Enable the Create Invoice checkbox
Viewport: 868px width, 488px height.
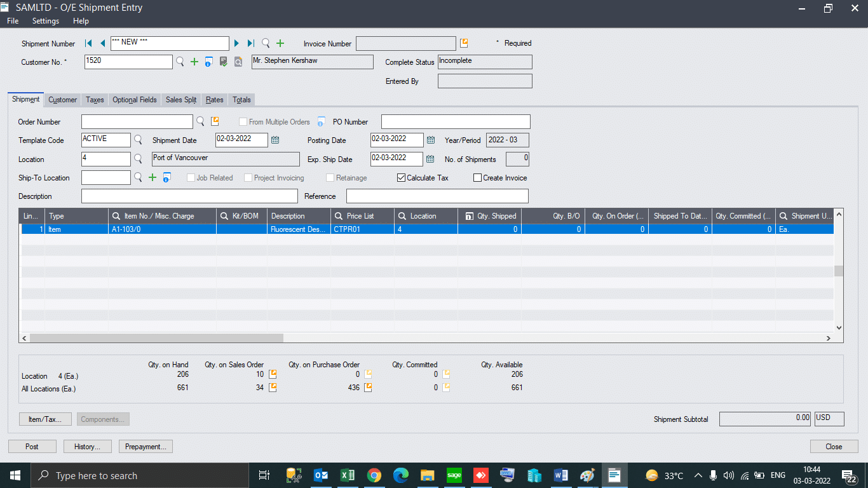click(x=477, y=178)
